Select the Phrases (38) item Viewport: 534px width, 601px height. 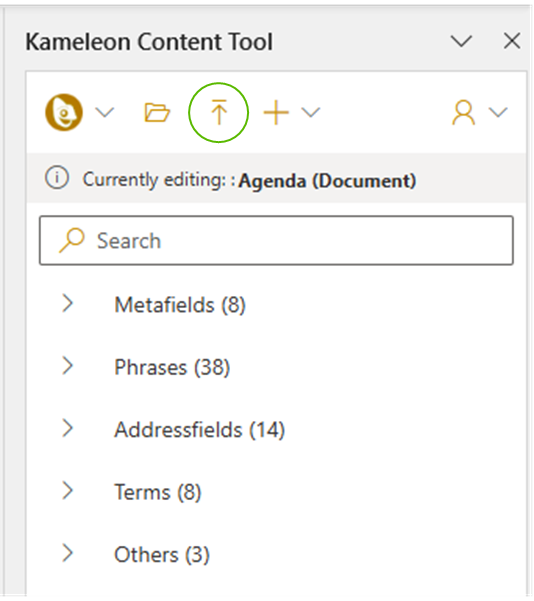pyautogui.click(x=172, y=367)
